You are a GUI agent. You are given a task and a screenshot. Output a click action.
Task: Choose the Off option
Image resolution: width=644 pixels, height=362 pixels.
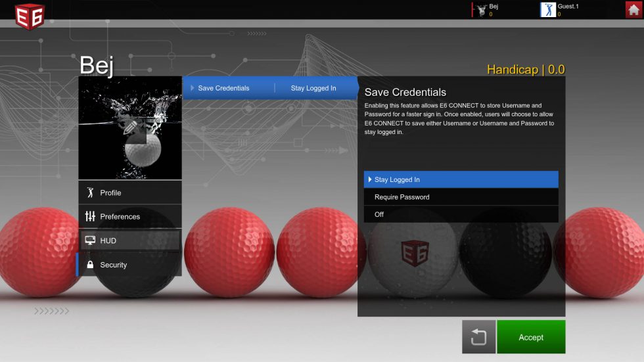[x=461, y=214]
